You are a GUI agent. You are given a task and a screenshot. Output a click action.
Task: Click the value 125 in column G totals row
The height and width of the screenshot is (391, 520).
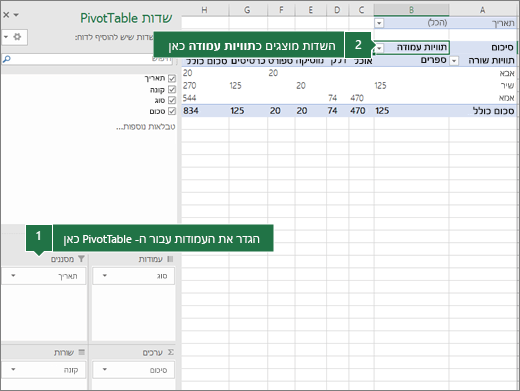[x=237, y=111]
